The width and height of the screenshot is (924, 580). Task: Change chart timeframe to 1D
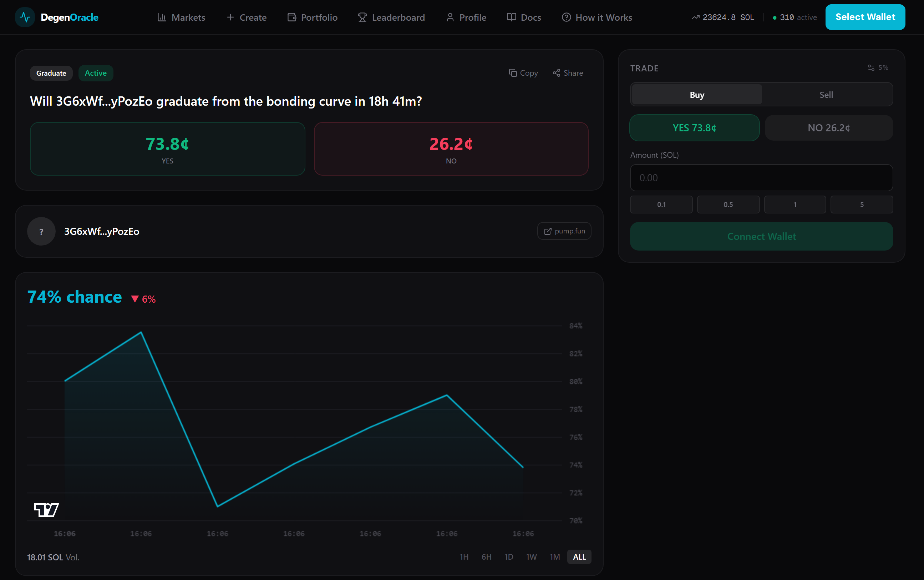coord(509,556)
